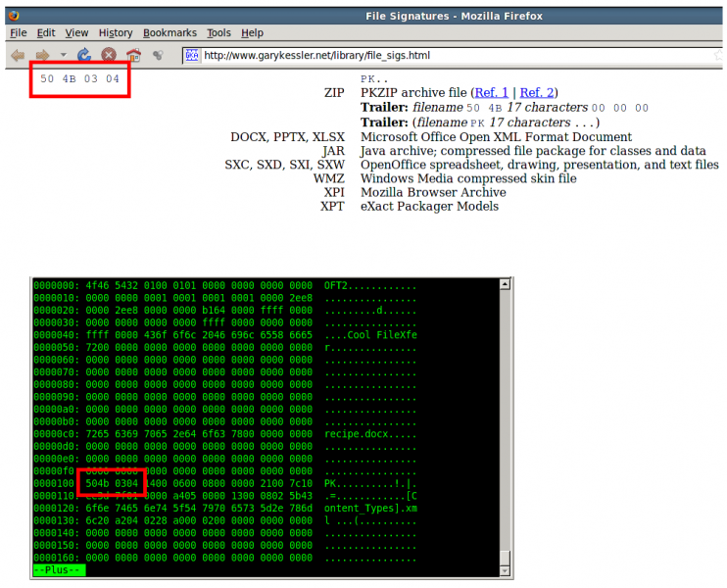This screenshot has height=588, width=727.
Task: Click the terminal scrollbar up arrow
Action: (x=506, y=285)
